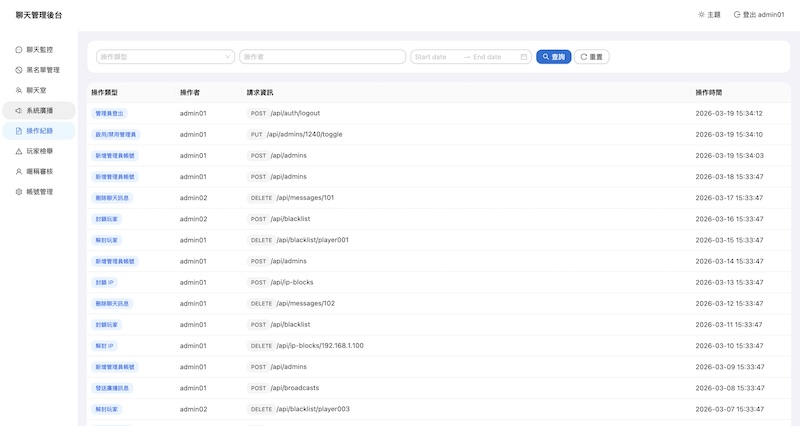Viewport: 800px width, 426px height.
Task: Click the calendar icon in date range field
Action: click(x=524, y=57)
